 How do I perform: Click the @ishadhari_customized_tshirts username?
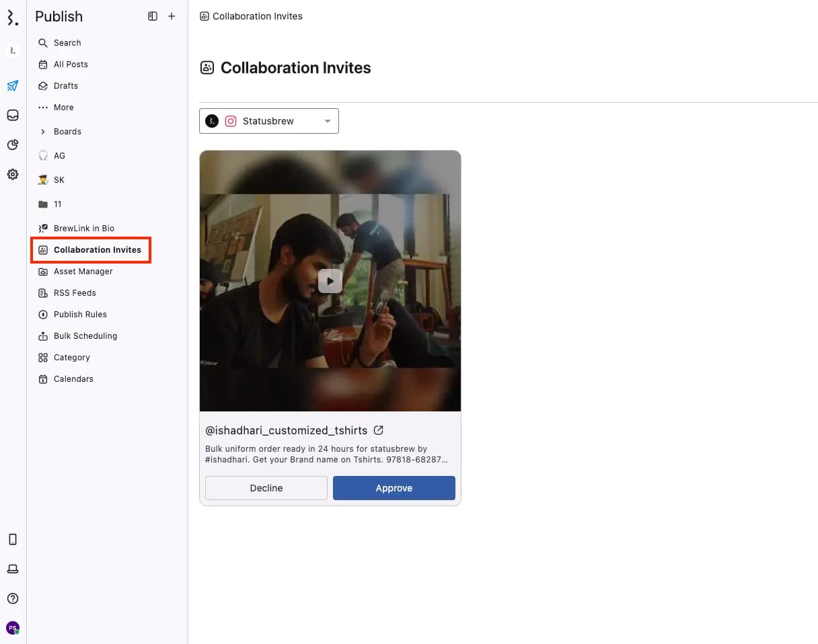tap(287, 430)
